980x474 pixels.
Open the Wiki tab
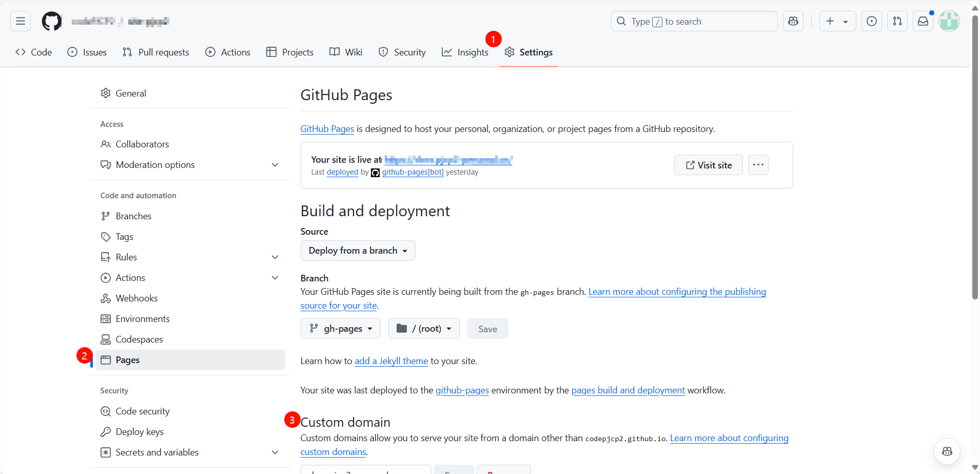point(346,52)
